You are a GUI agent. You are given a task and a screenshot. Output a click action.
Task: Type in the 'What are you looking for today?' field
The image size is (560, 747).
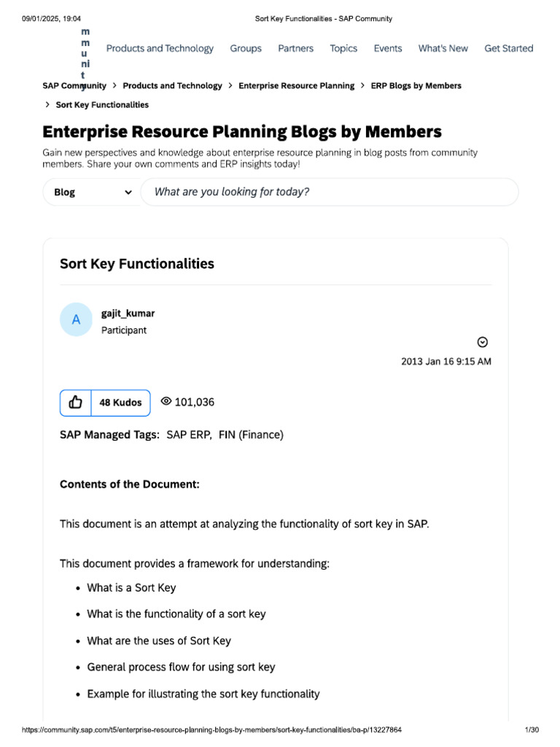(328, 192)
